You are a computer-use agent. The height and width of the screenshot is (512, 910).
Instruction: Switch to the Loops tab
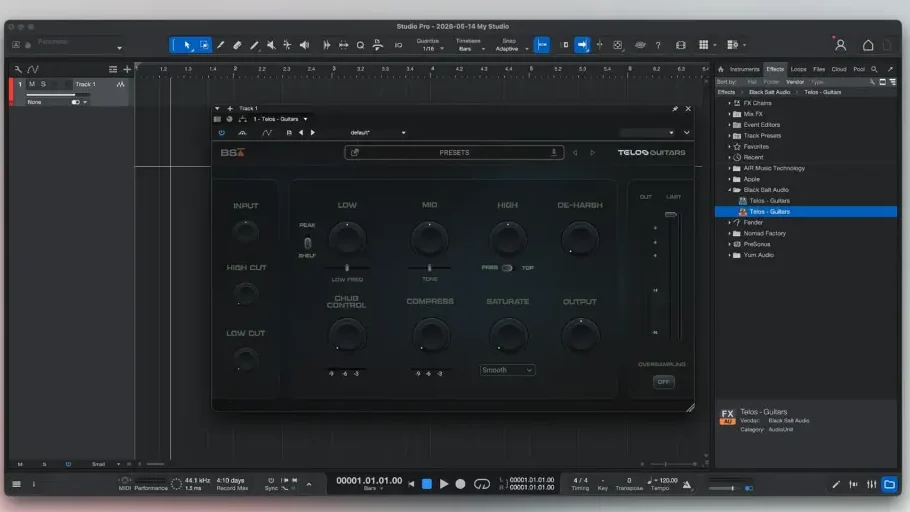(799, 69)
